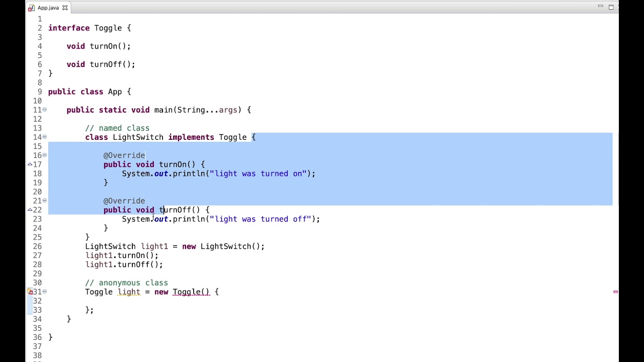Collapse the main method fold on line 11
The height and width of the screenshot is (362, 644).
[45, 110]
